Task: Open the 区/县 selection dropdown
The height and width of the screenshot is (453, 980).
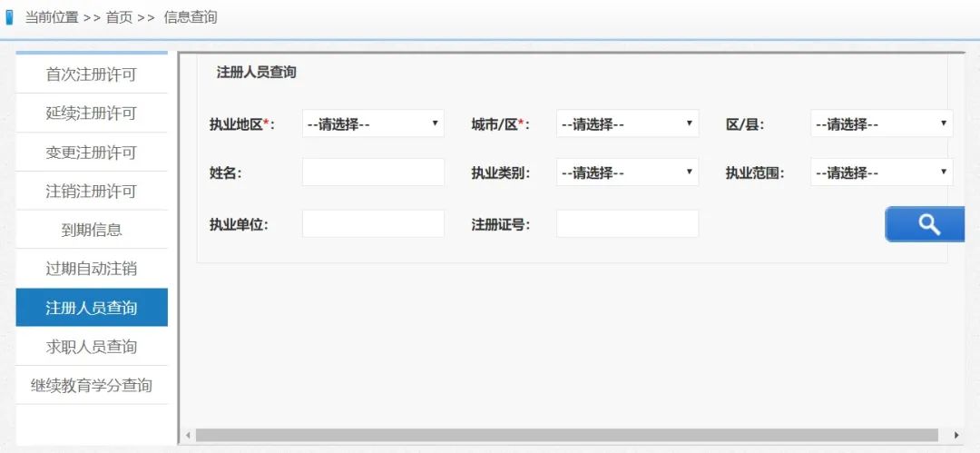Action: 881,123
